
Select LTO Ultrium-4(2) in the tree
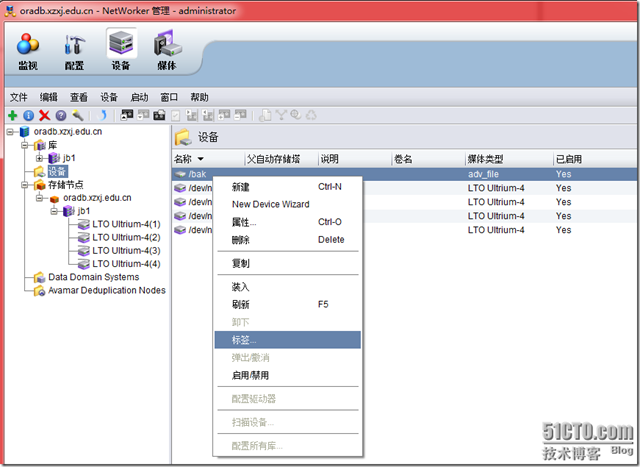tap(126, 238)
